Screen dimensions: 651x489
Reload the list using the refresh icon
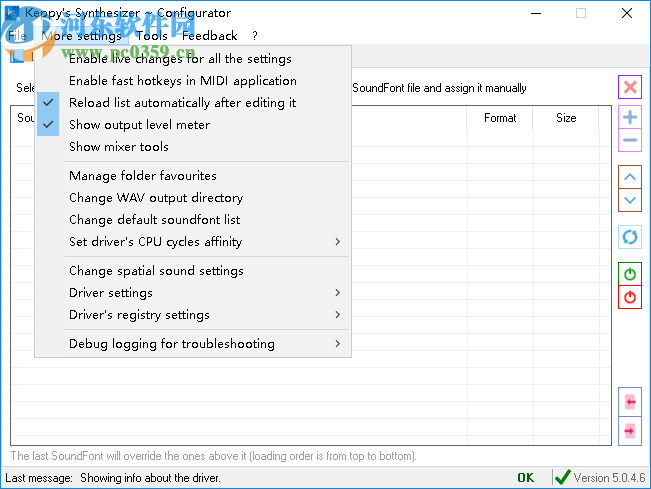630,237
